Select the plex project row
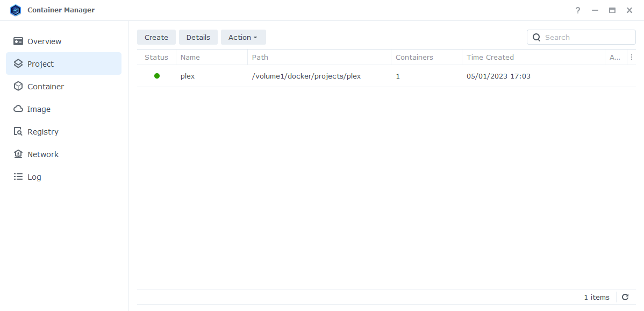 pos(323,76)
